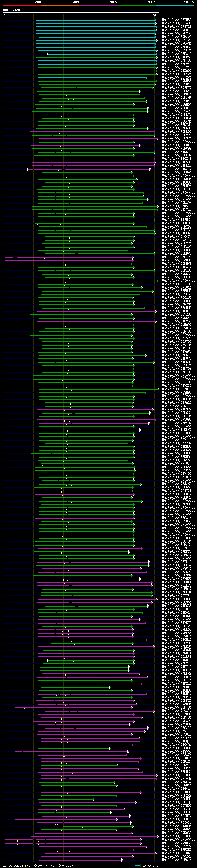The image size is (197, 868).
Task: Click the green ~80% identity legend segment
Action: (137, 6)
